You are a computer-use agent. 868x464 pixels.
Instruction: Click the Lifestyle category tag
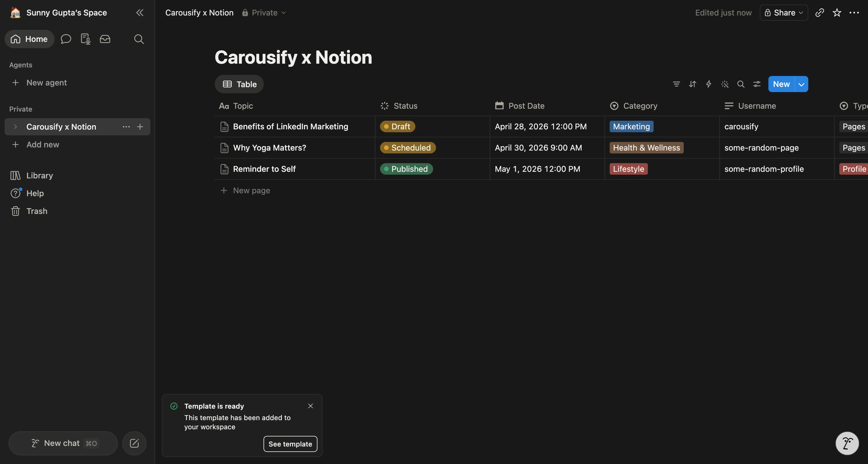click(x=628, y=169)
